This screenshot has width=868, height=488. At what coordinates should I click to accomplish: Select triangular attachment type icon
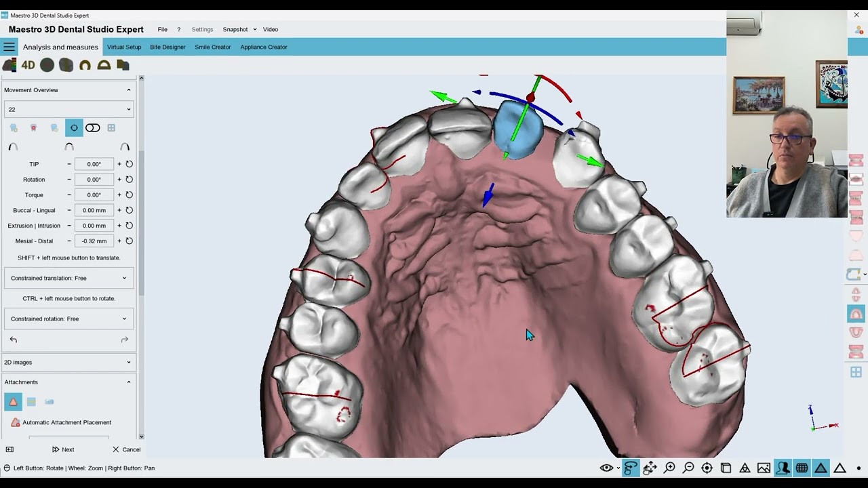pyautogui.click(x=13, y=402)
